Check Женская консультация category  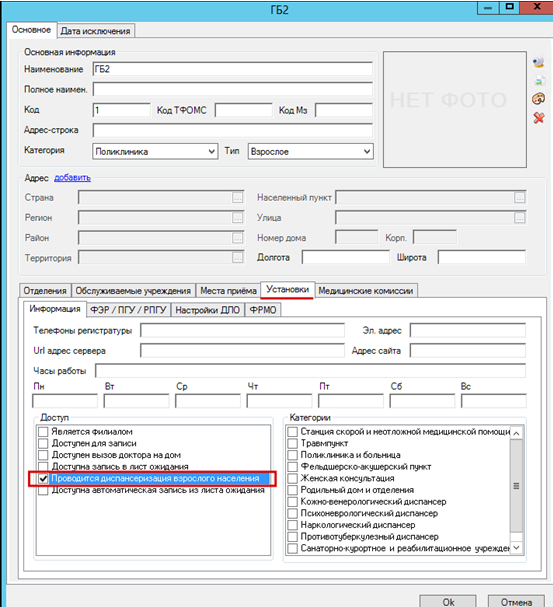(293, 478)
